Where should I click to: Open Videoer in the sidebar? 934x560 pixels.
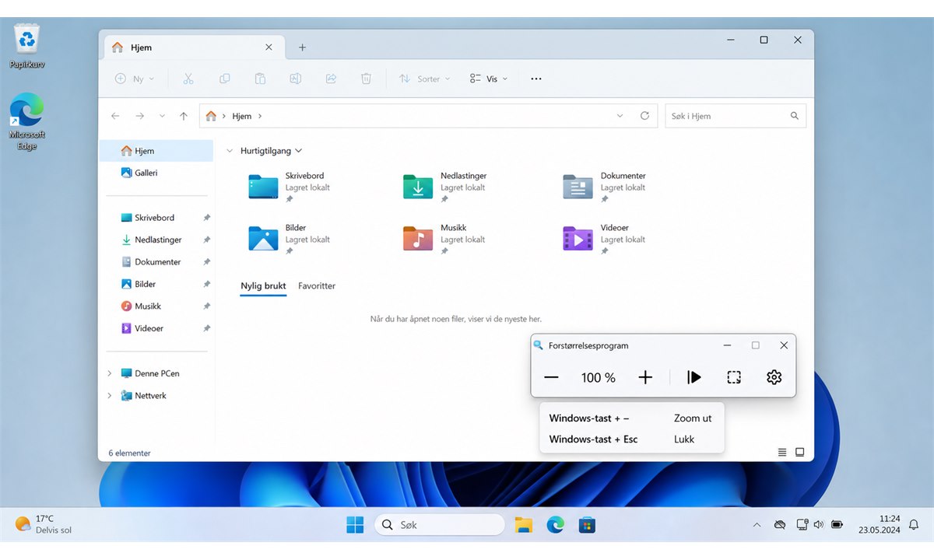[x=156, y=328]
